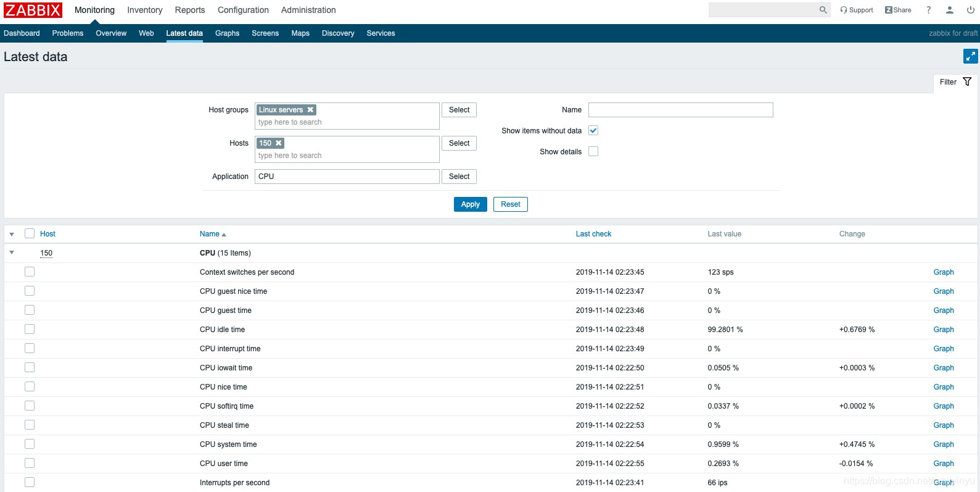Sort by Last check column

click(x=593, y=234)
